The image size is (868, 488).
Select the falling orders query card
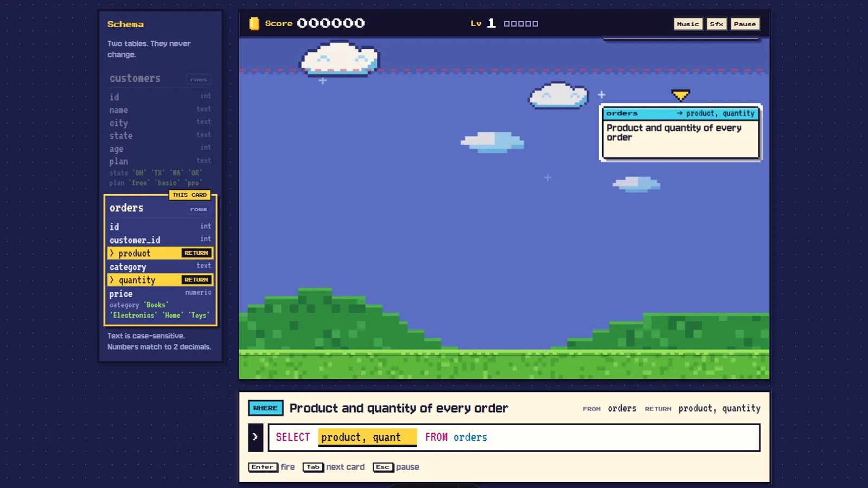point(680,133)
